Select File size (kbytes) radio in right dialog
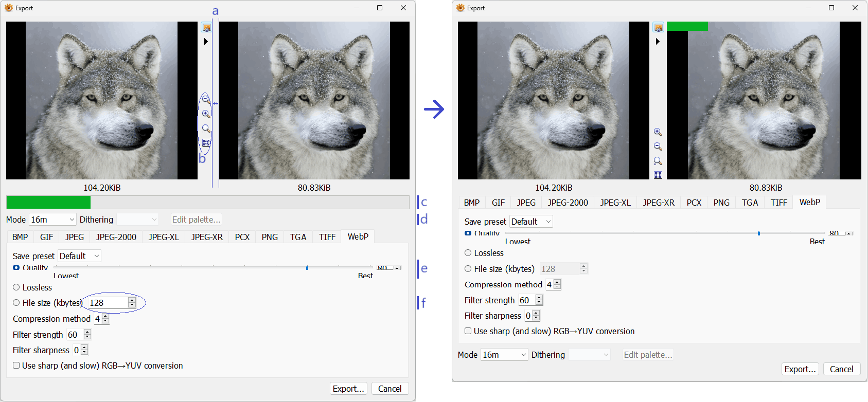868x402 pixels. click(468, 268)
